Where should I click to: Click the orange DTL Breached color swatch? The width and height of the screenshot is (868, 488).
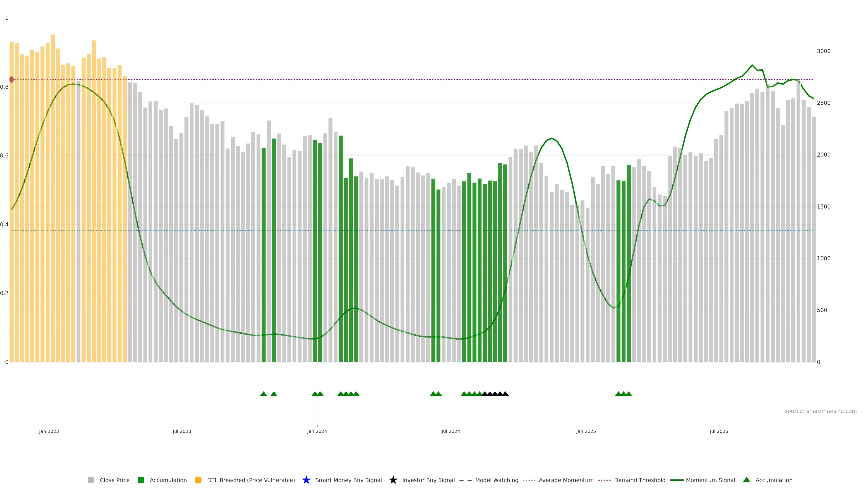click(198, 480)
